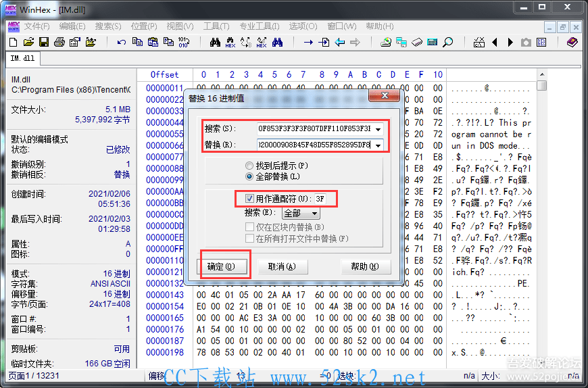588x388 pixels.
Task: Click the 搜索(S) hex value field
Action: pos(320,129)
